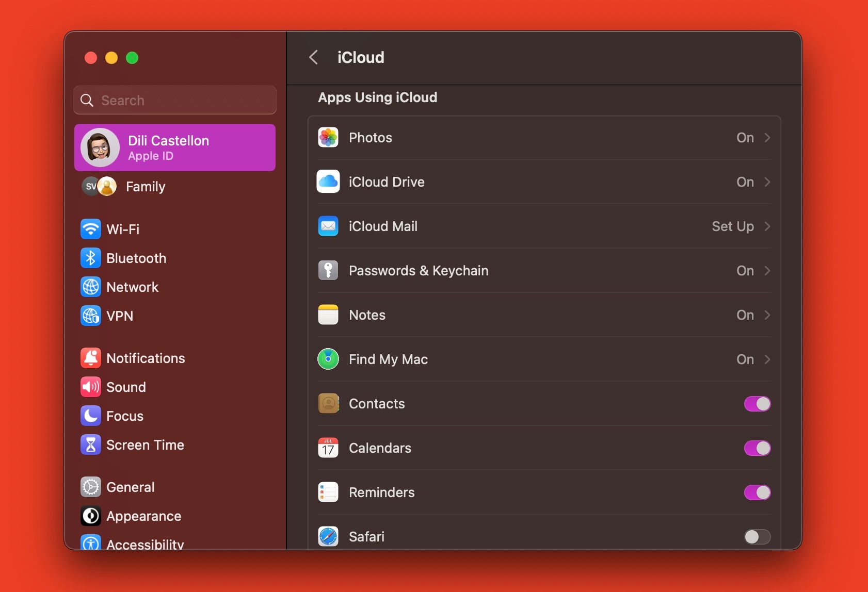Select the Find My Mac icon
Screen dimensions: 868x592
328,359
